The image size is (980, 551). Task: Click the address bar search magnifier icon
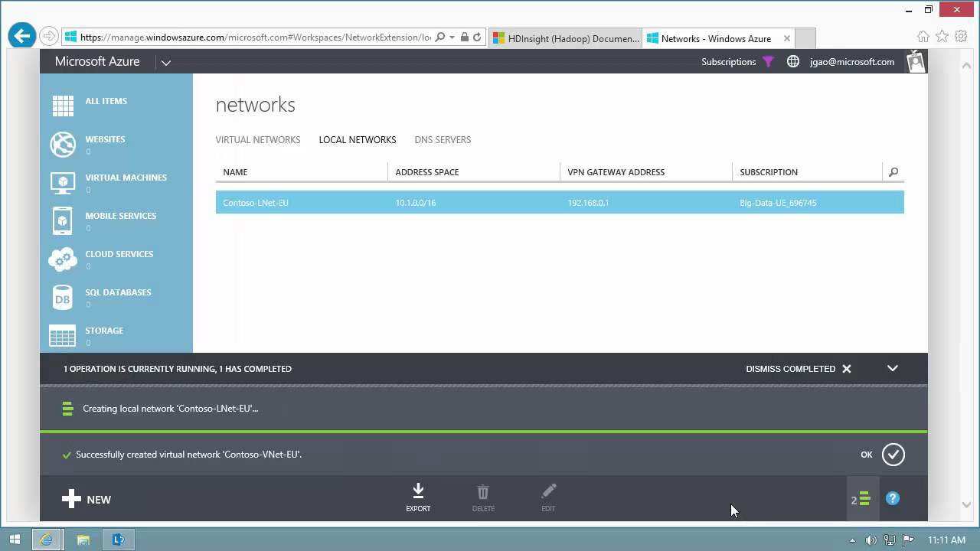[440, 37]
